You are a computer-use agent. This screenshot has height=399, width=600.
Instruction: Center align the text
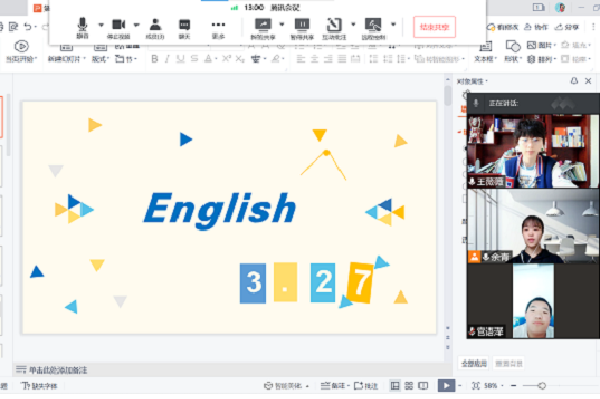(315, 59)
